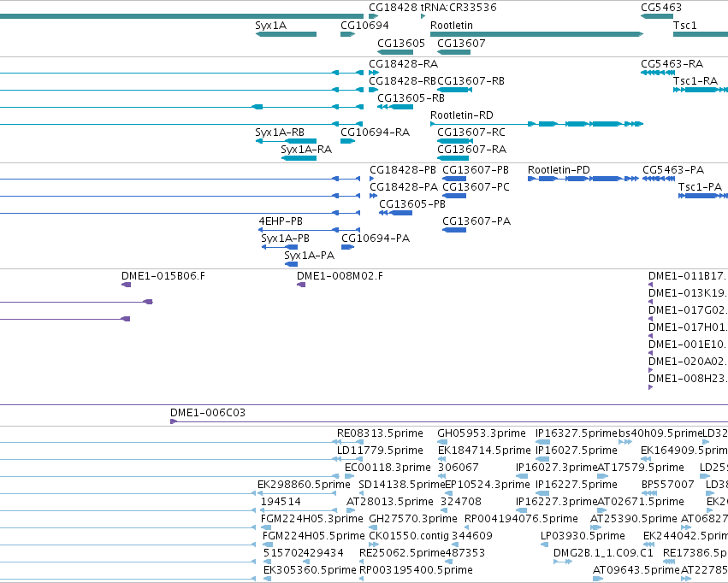Image resolution: width=728 pixels, height=583 pixels.
Task: Click the Rootletin-RD transcript label
Action: tap(461, 115)
